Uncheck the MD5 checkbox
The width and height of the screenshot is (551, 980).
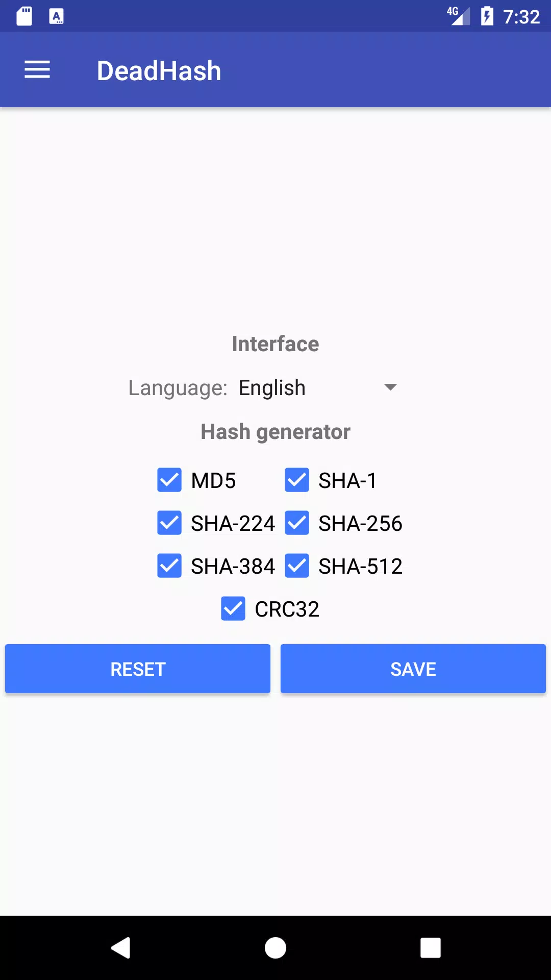(169, 480)
